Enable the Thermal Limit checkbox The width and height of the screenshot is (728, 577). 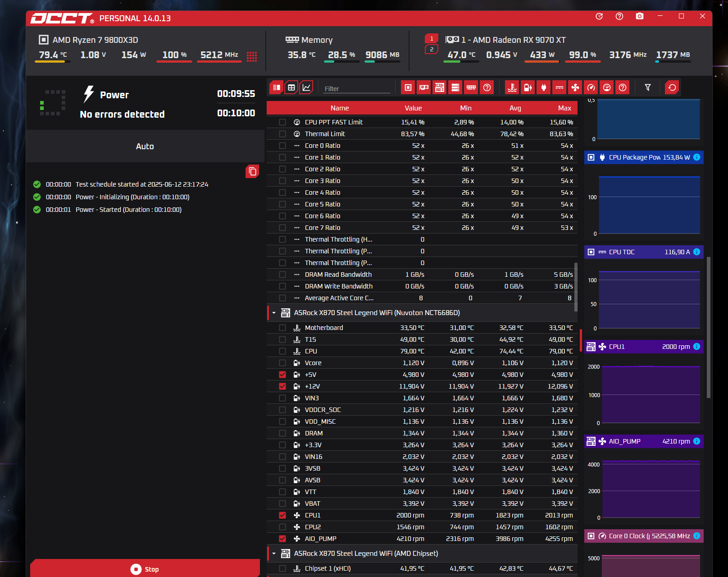282,134
